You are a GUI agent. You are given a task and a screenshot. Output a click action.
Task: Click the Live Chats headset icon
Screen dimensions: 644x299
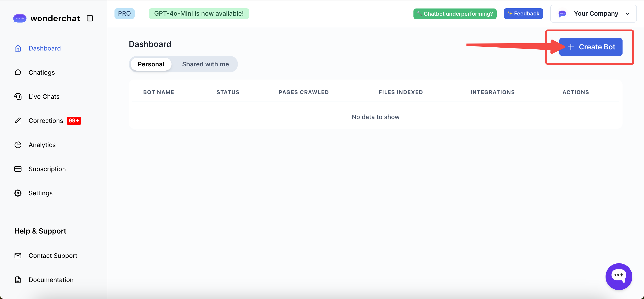pos(18,97)
